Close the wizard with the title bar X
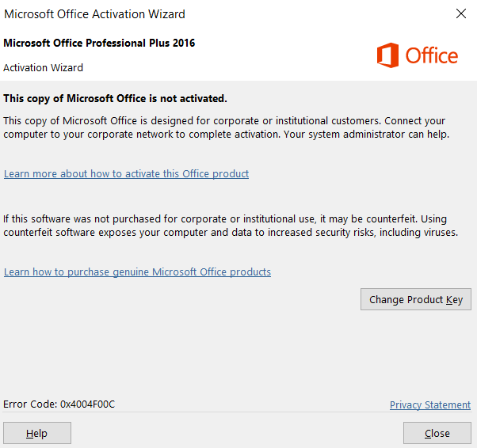Screen dimensions: 477x448 [461, 13]
